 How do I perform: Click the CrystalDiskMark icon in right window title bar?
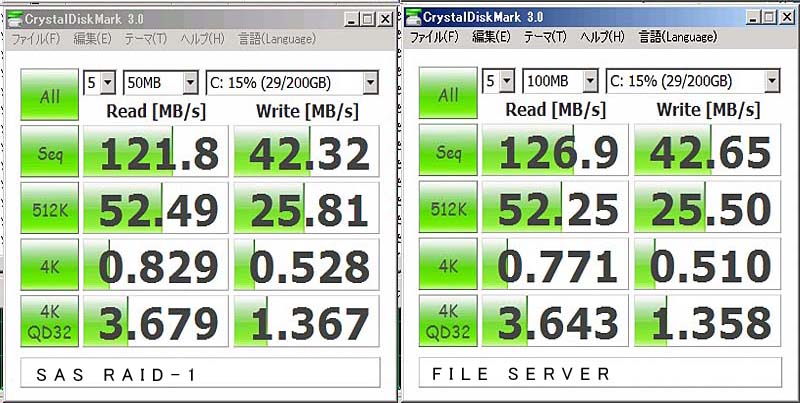(x=413, y=17)
